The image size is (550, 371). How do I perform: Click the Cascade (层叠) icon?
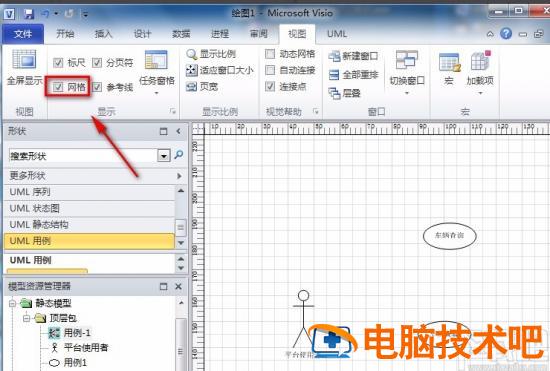334,93
